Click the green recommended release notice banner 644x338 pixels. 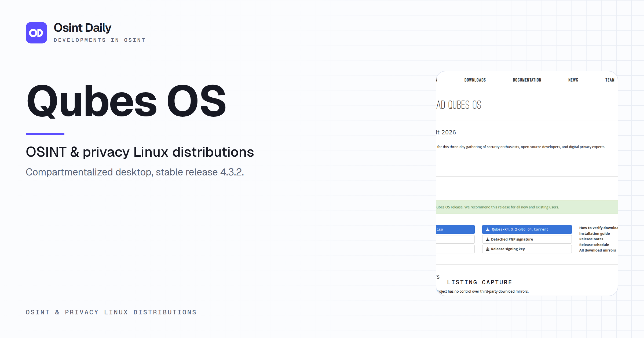pyautogui.click(x=527, y=207)
